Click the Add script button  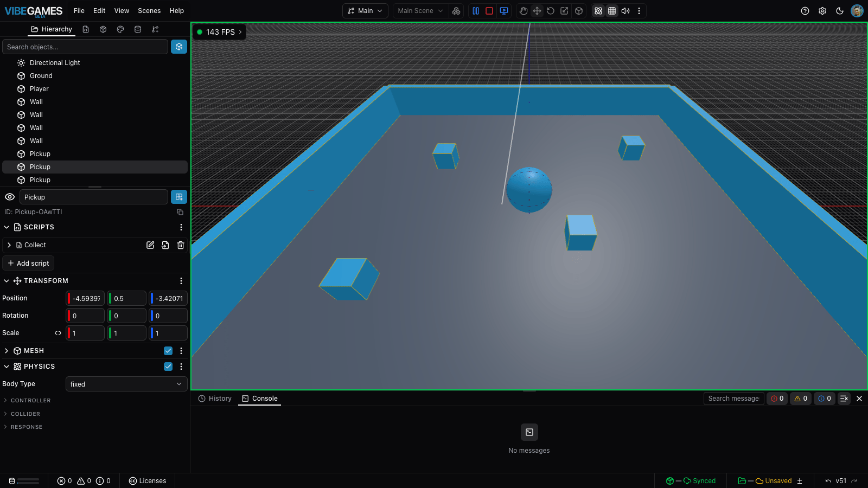tap(28, 263)
